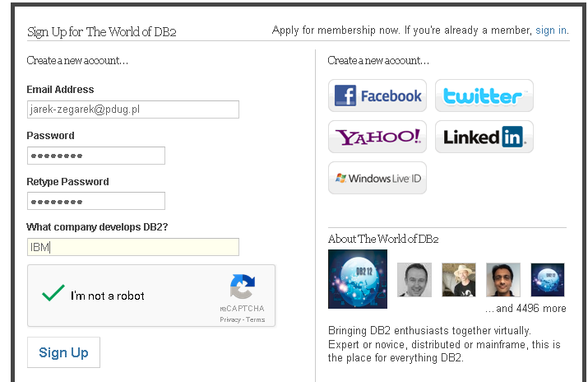
Task: Open the small DB2 globe member avatar
Action: click(548, 280)
